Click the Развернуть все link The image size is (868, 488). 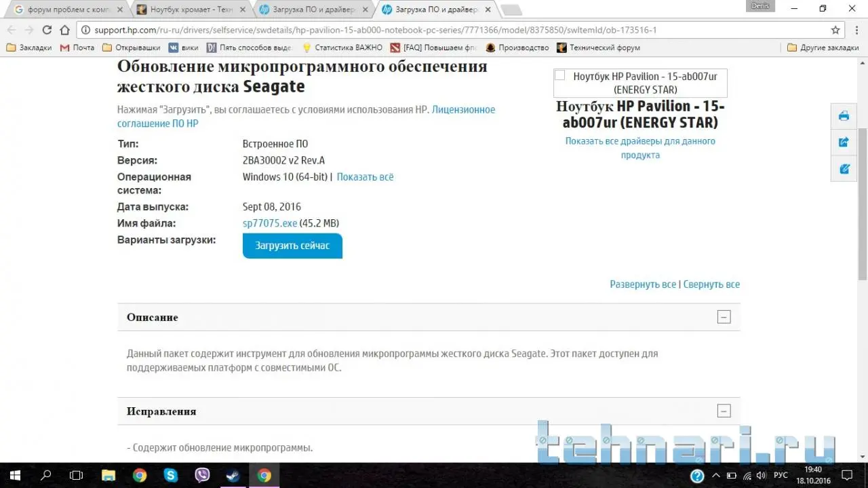tap(643, 284)
